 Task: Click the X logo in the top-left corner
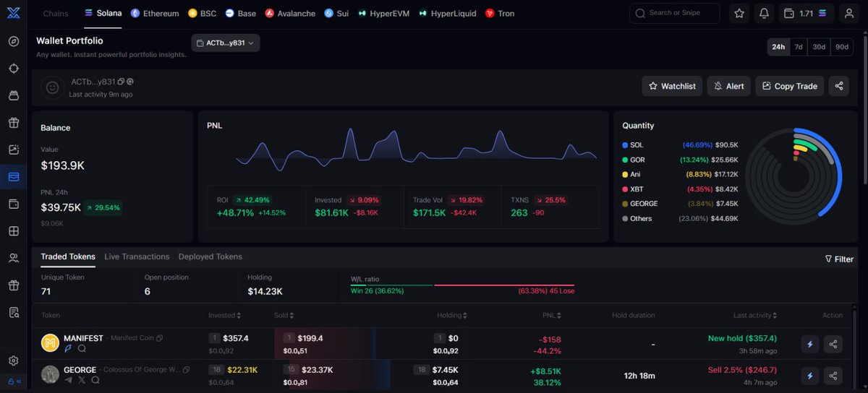pos(14,13)
